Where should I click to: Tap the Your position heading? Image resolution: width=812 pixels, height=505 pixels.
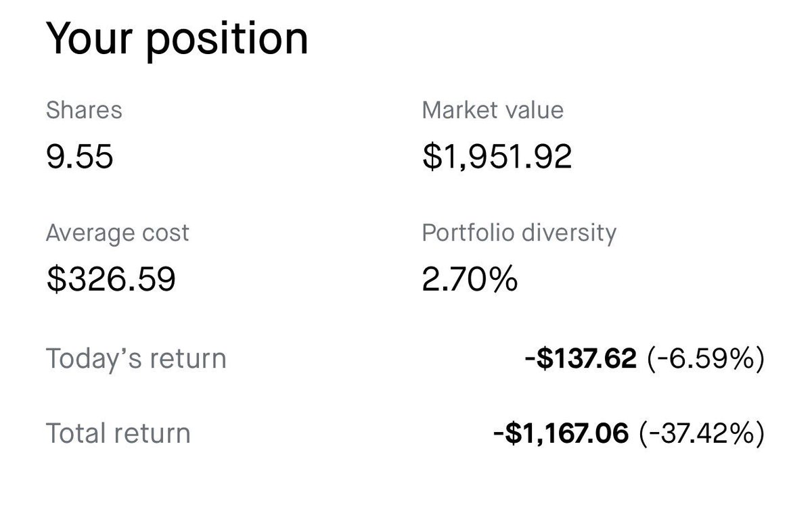pos(177,39)
